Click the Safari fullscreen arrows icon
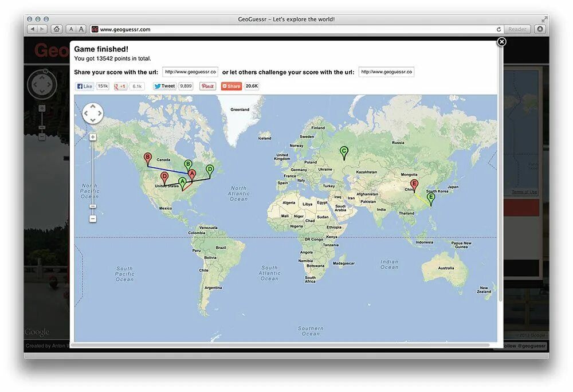This screenshot has height=392, width=573. click(544, 19)
